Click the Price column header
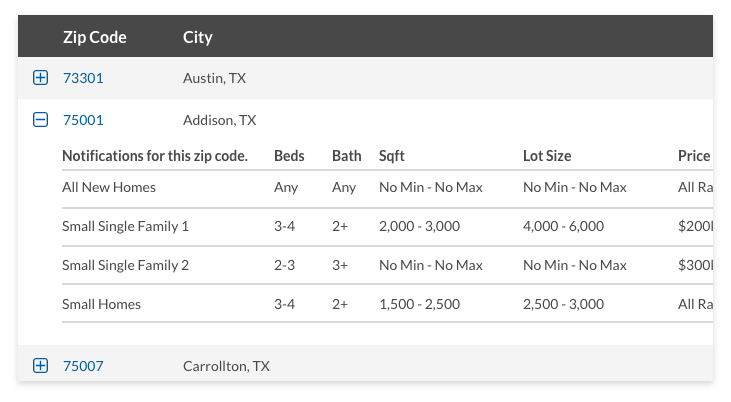731x402 pixels. 694,156
